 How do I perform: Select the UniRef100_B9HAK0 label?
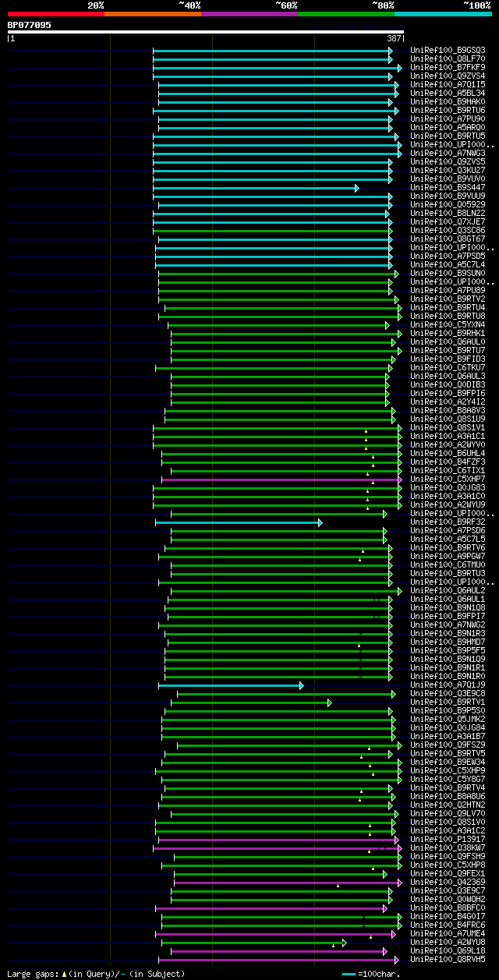[448, 101]
